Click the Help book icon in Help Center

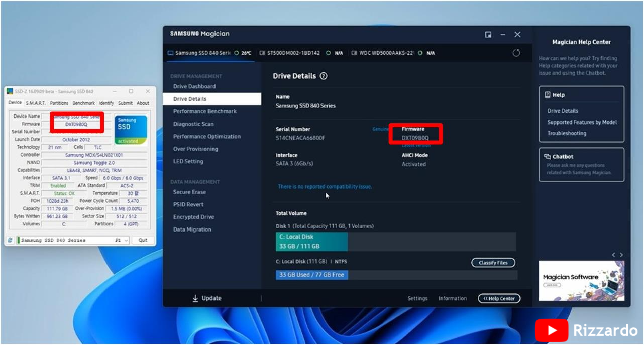coord(548,95)
